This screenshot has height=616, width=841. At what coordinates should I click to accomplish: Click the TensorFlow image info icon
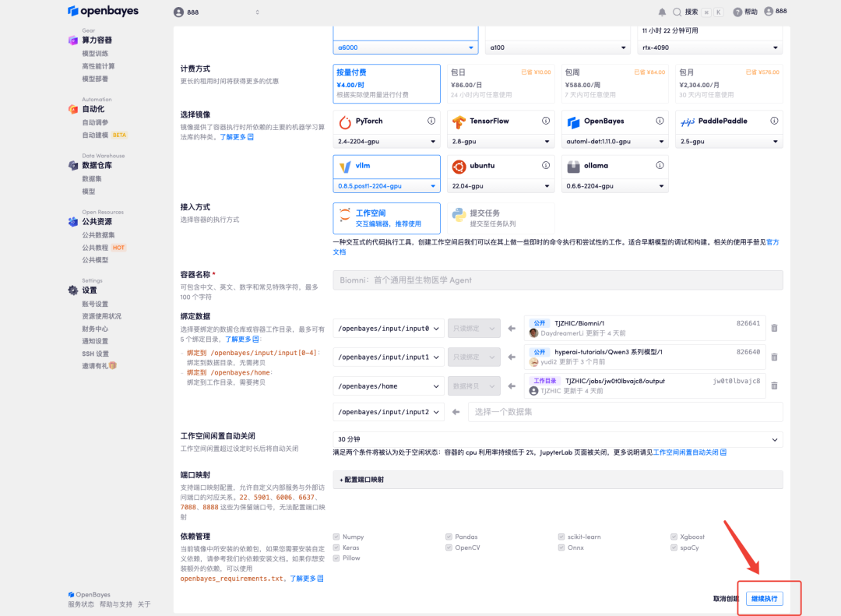pyautogui.click(x=545, y=121)
